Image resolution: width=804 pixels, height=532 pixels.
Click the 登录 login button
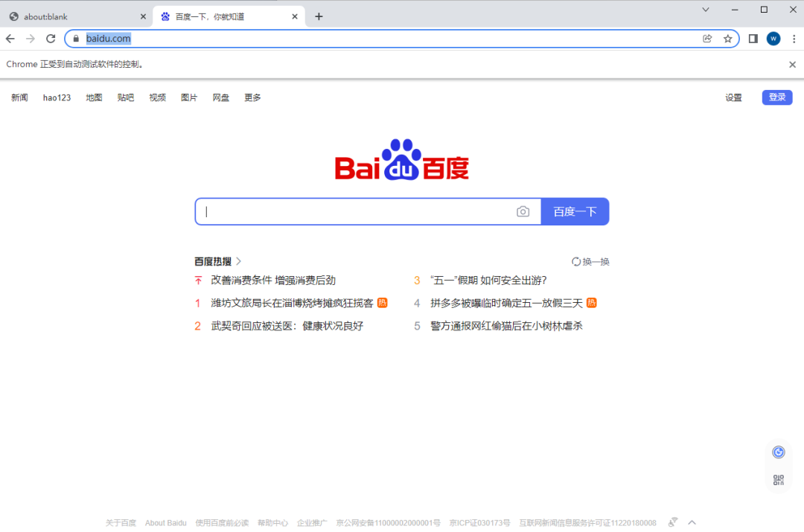[776, 97]
